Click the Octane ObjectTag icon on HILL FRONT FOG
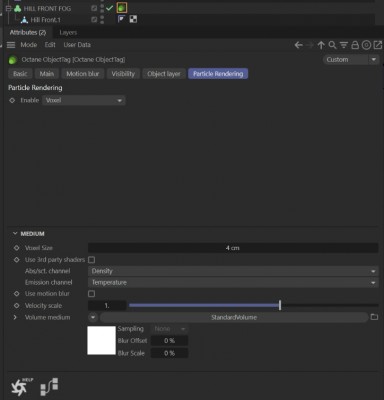 pos(122,8)
